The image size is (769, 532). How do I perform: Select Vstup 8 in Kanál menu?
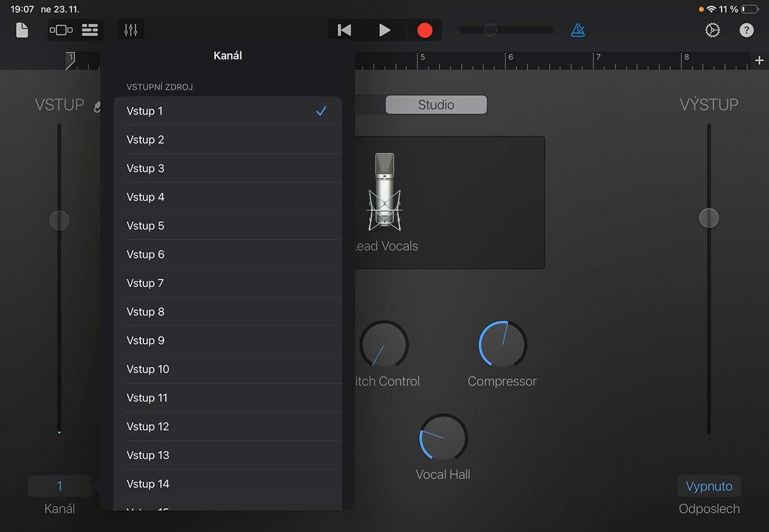tap(227, 312)
